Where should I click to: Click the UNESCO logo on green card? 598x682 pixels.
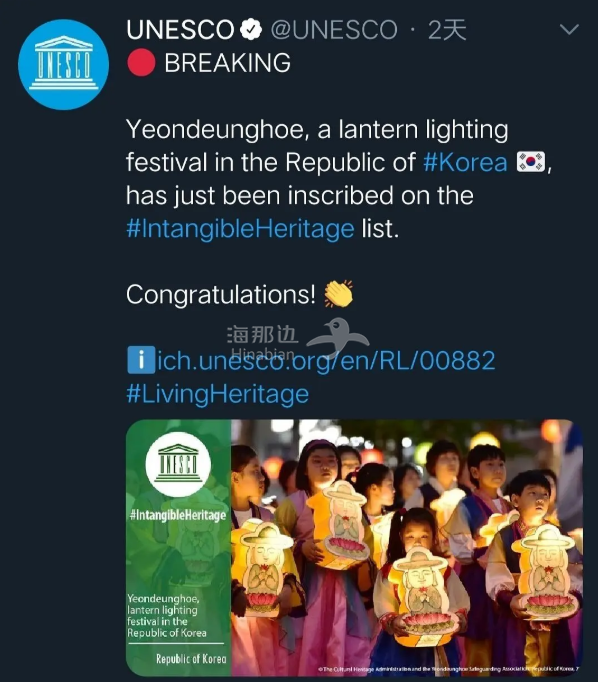178,464
